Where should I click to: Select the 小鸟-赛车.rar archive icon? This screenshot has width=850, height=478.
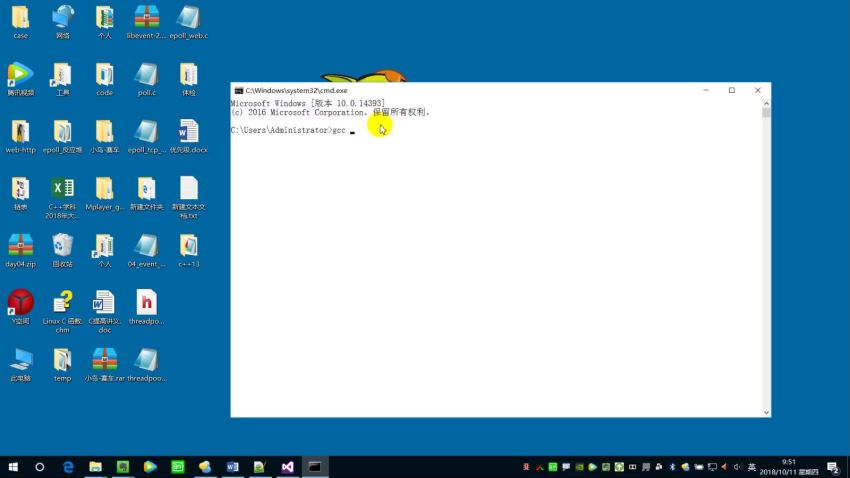coord(105,365)
